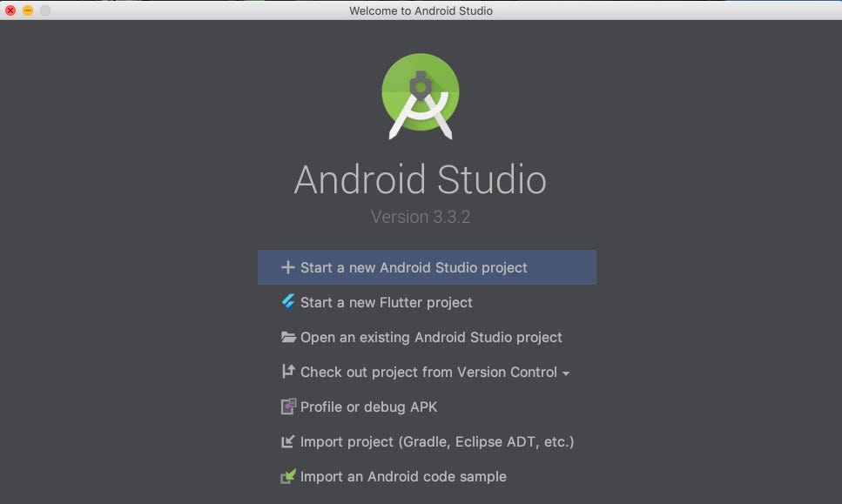
Task: Open an existing Android Studio project
Action: pyautogui.click(x=431, y=337)
